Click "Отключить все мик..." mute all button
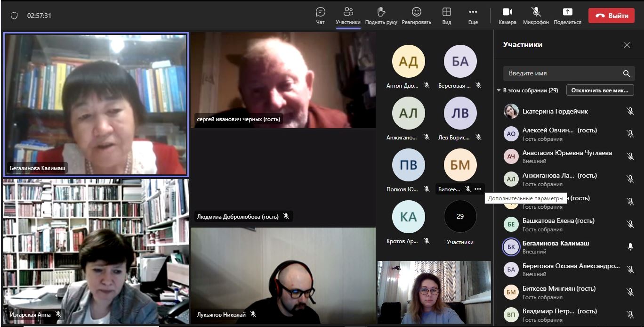 coord(600,90)
